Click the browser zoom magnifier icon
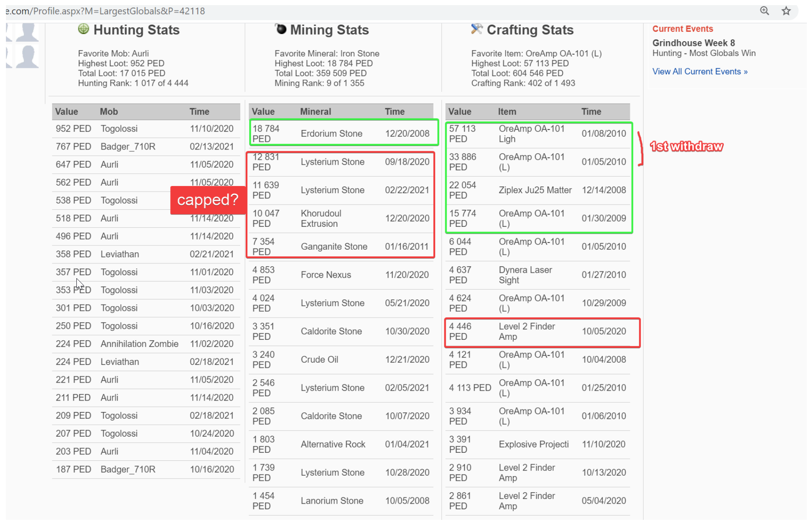The image size is (812, 522). tap(764, 11)
